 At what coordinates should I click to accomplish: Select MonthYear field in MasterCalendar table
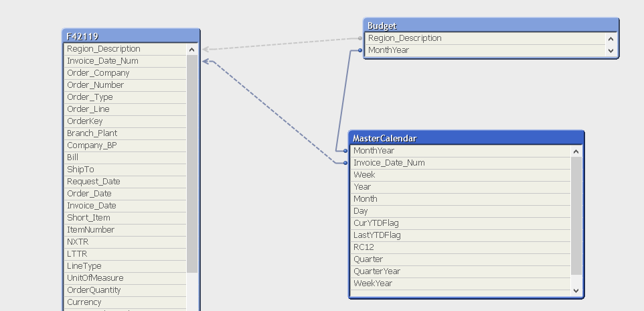click(x=461, y=151)
